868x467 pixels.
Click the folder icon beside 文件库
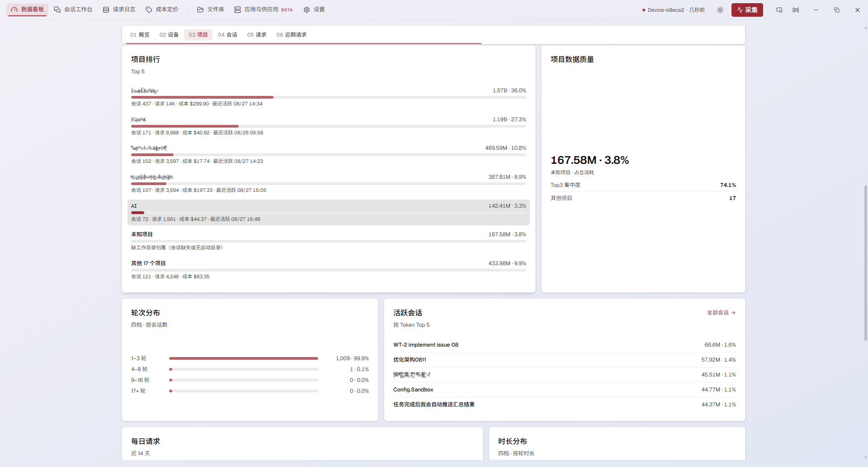click(x=200, y=10)
